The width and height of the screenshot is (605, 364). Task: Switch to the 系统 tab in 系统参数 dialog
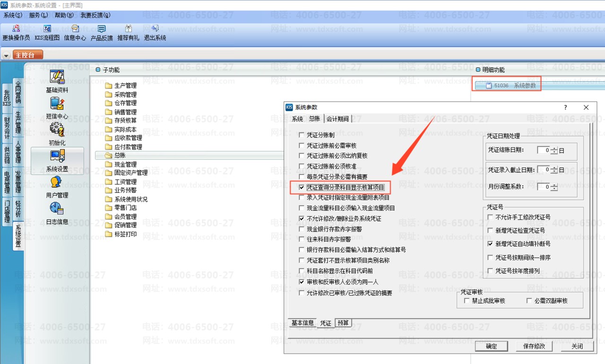click(297, 119)
